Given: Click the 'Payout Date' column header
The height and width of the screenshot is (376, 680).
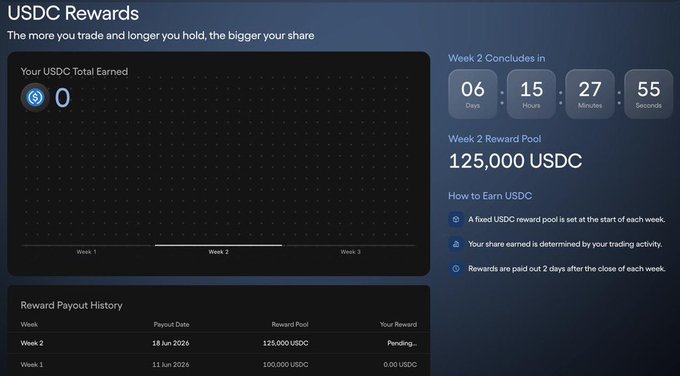Looking at the screenshot, I should [x=171, y=324].
